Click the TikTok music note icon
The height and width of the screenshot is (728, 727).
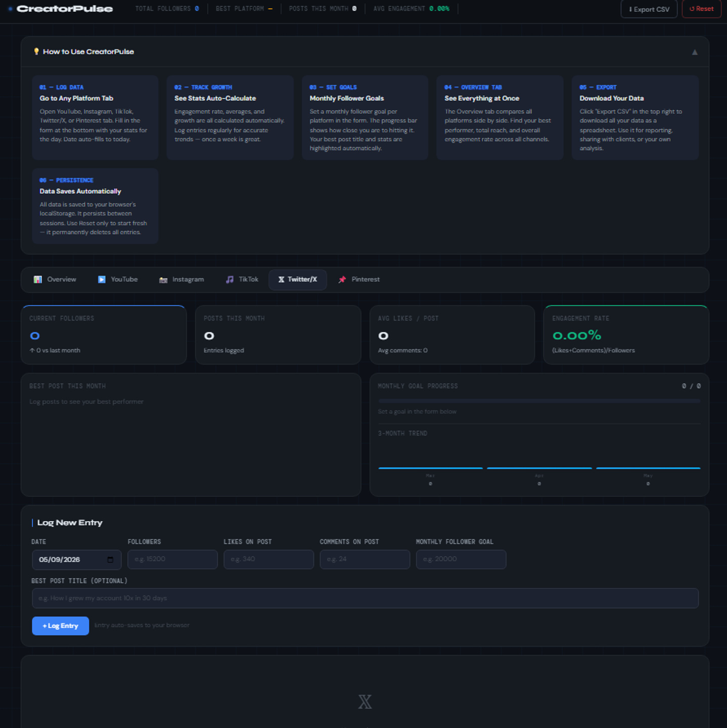pos(230,280)
